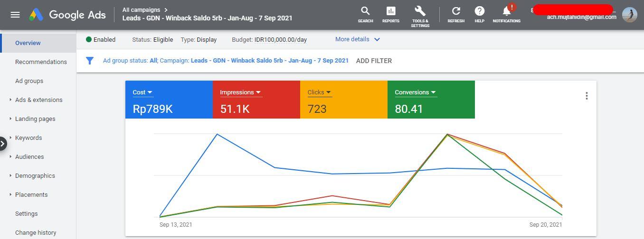Expand the Ads & extensions section
The width and height of the screenshot is (644, 239).
(38, 100)
